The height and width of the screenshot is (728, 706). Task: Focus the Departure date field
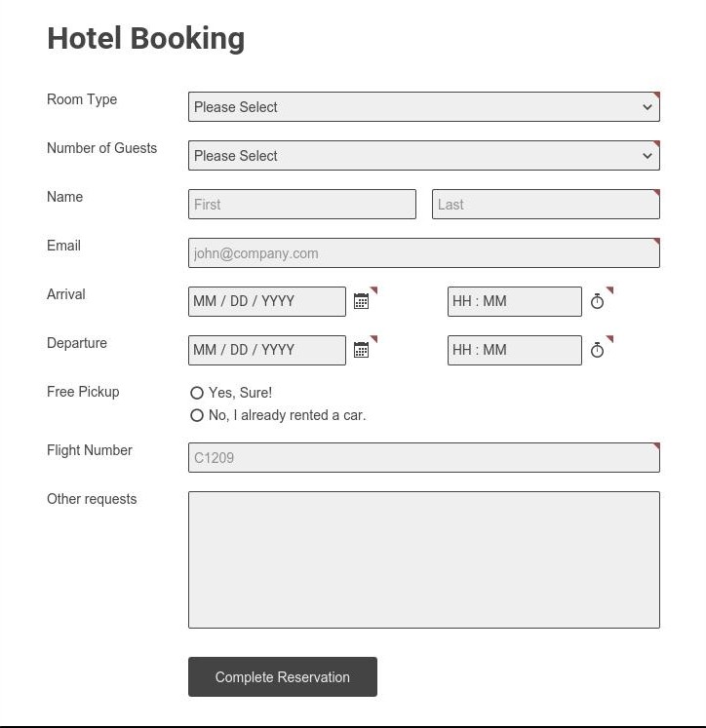pos(266,350)
